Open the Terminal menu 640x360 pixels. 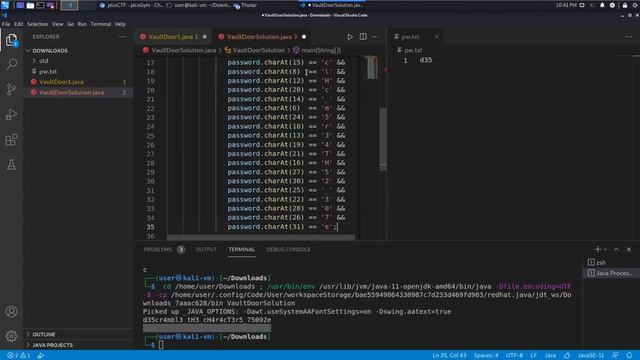[101, 24]
